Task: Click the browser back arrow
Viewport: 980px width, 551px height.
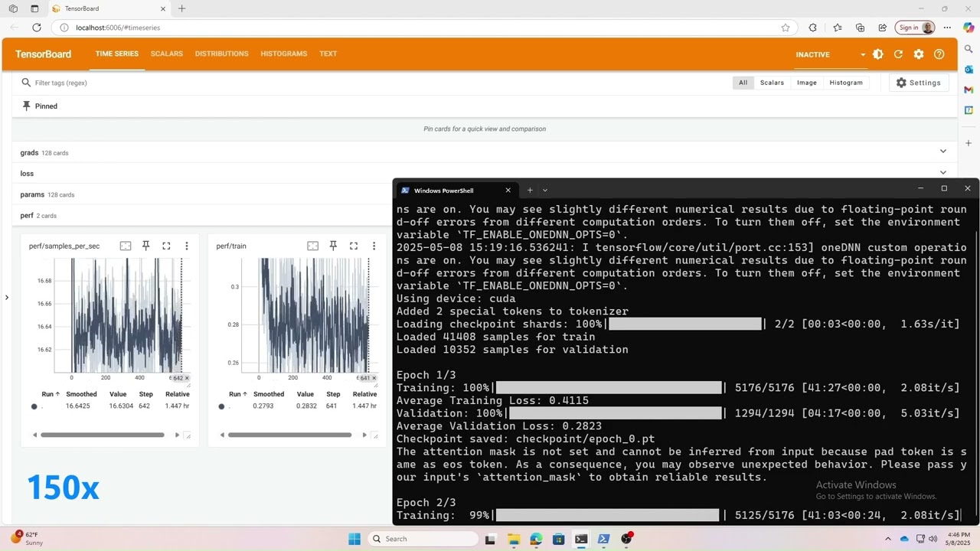Action: coord(15,28)
